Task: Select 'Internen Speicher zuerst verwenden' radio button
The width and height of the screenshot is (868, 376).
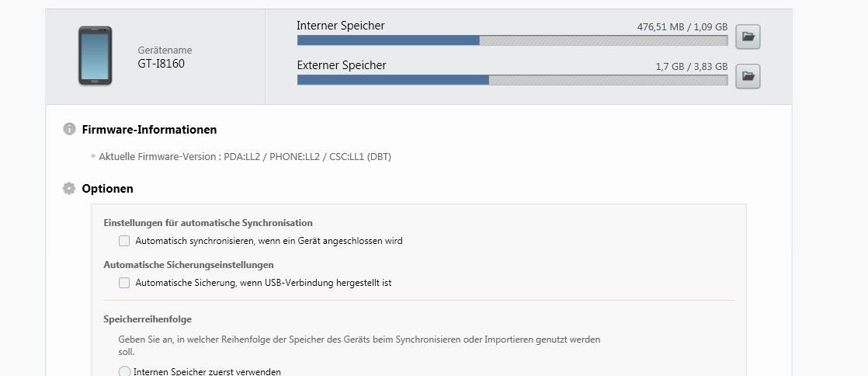Action: click(x=124, y=371)
